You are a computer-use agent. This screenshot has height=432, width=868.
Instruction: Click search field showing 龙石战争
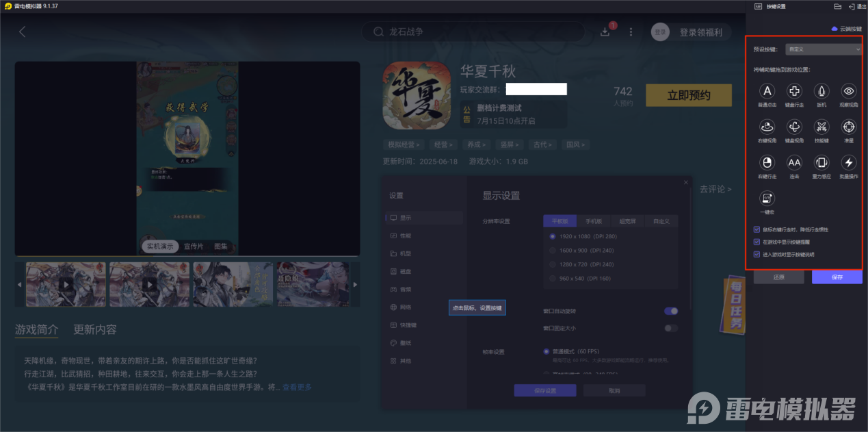pos(473,31)
